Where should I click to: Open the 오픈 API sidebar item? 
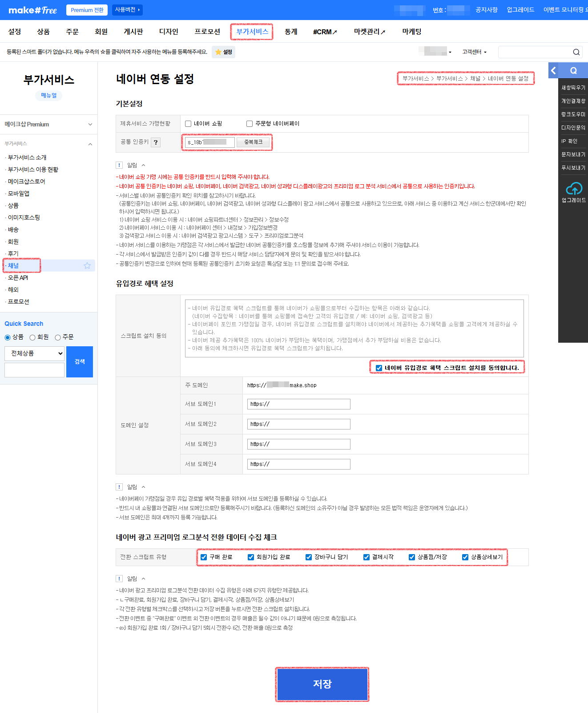pos(18,278)
